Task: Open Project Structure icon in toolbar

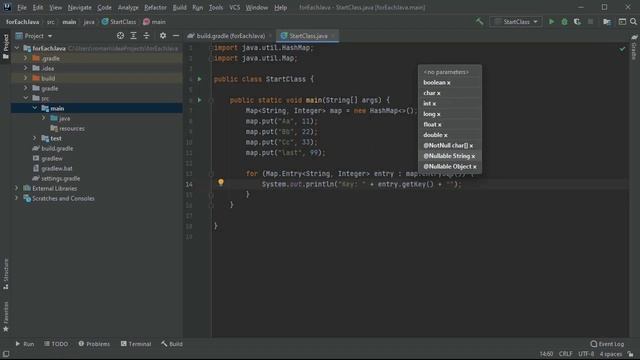Action: [607, 22]
